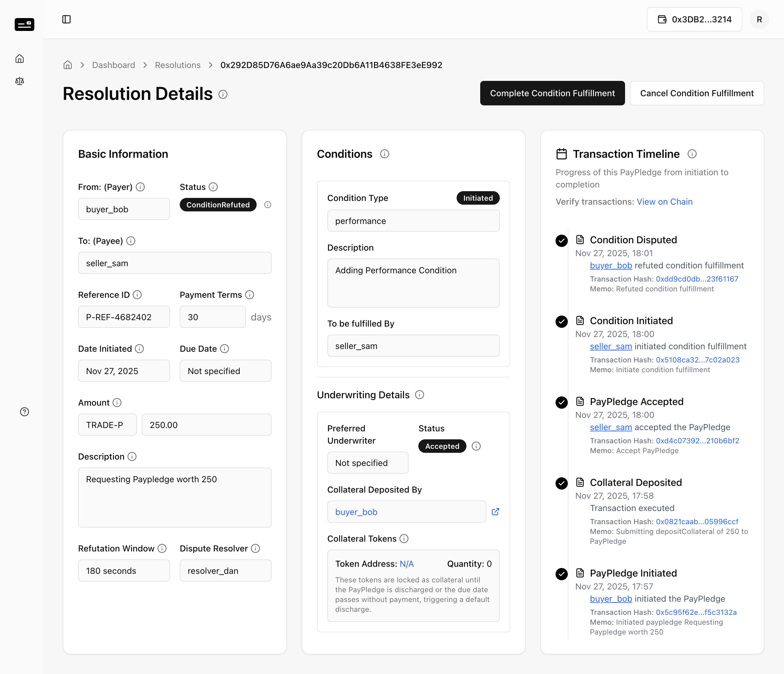Open View on Chain link
784x674 pixels.
tap(665, 202)
